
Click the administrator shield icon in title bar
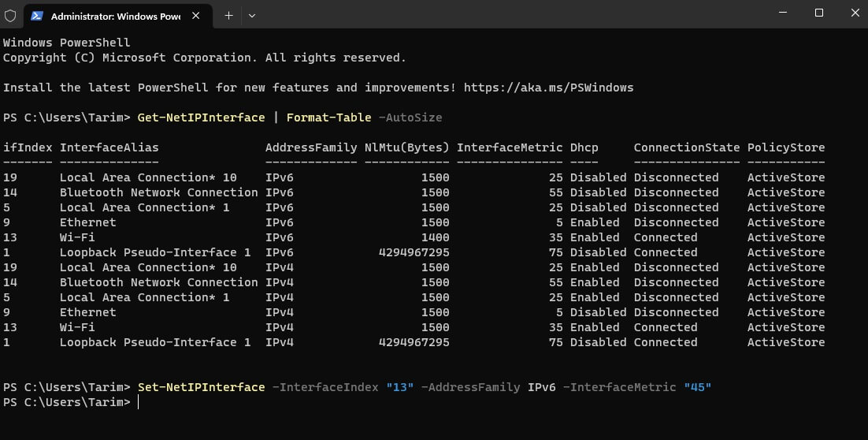click(11, 15)
